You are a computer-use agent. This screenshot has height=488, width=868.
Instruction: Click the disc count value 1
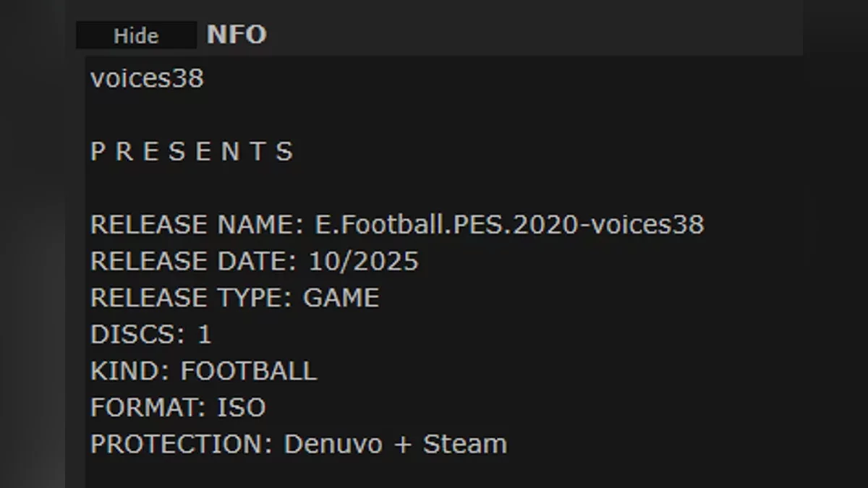(205, 335)
